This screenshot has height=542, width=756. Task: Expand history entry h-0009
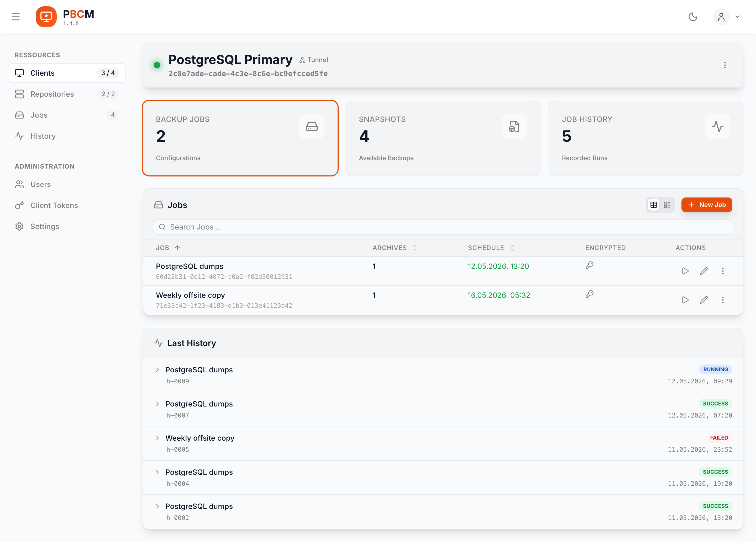click(x=158, y=370)
